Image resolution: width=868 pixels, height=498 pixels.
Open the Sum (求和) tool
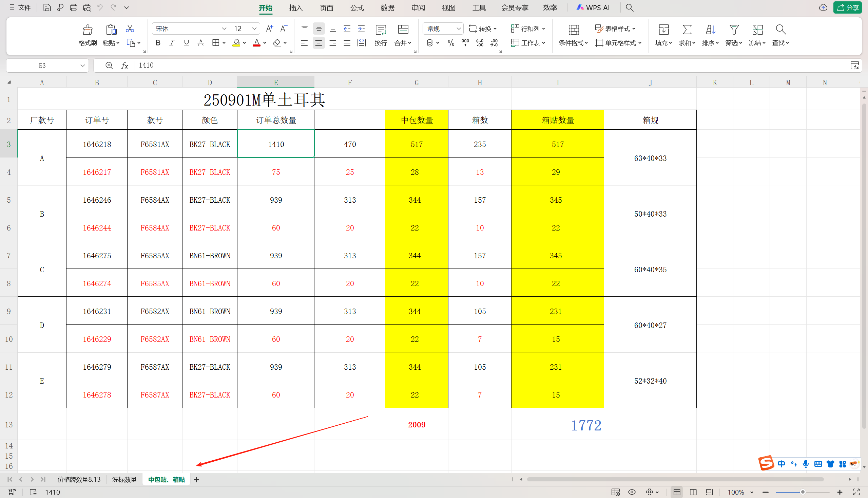point(687,30)
